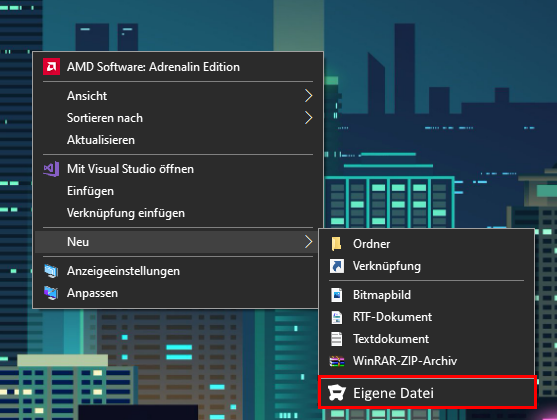This screenshot has height=420, width=557.
Task: Click the WinRAR-ZIP-Archiv books icon
Action: tap(337, 361)
